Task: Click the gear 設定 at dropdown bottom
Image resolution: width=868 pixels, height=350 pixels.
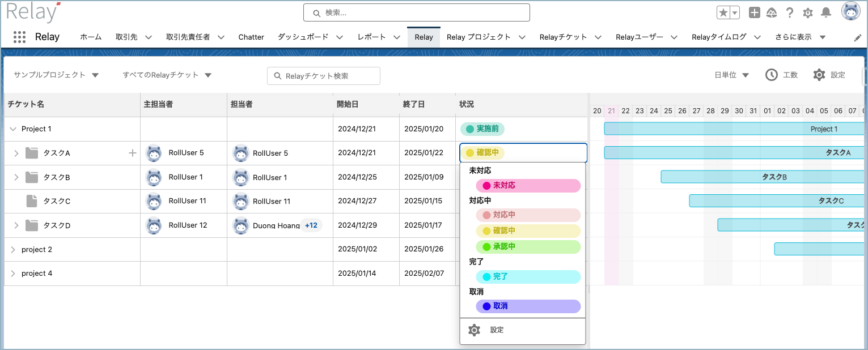Action: tap(475, 330)
